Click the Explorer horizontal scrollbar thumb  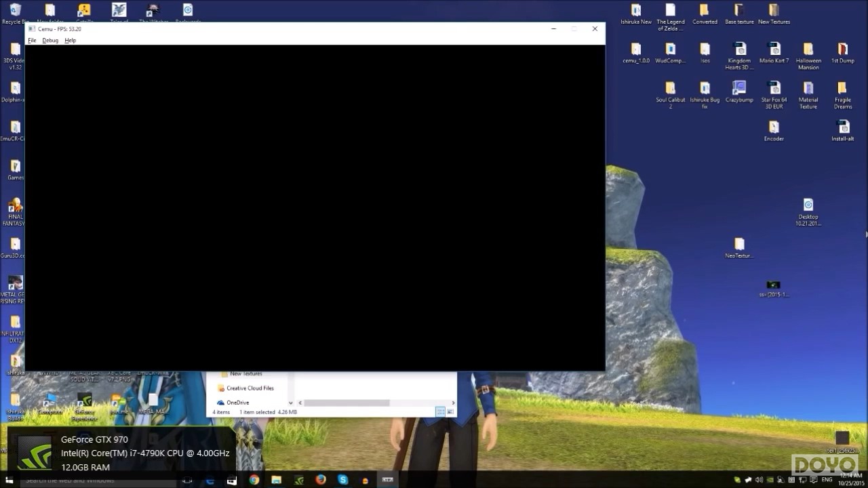tap(347, 403)
